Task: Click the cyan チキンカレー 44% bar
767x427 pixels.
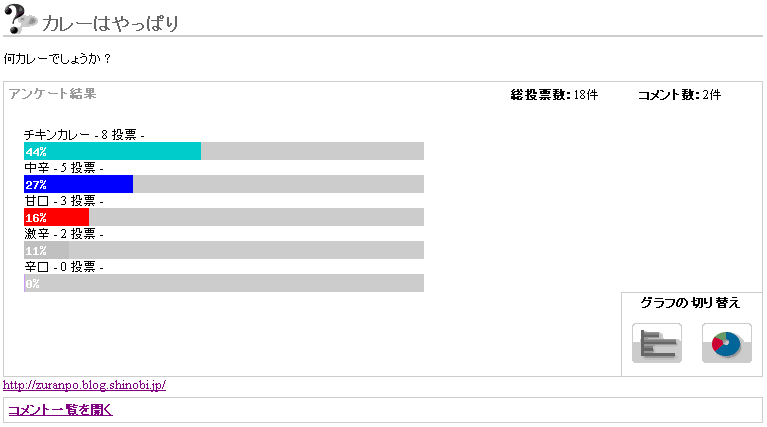Action: (113, 151)
